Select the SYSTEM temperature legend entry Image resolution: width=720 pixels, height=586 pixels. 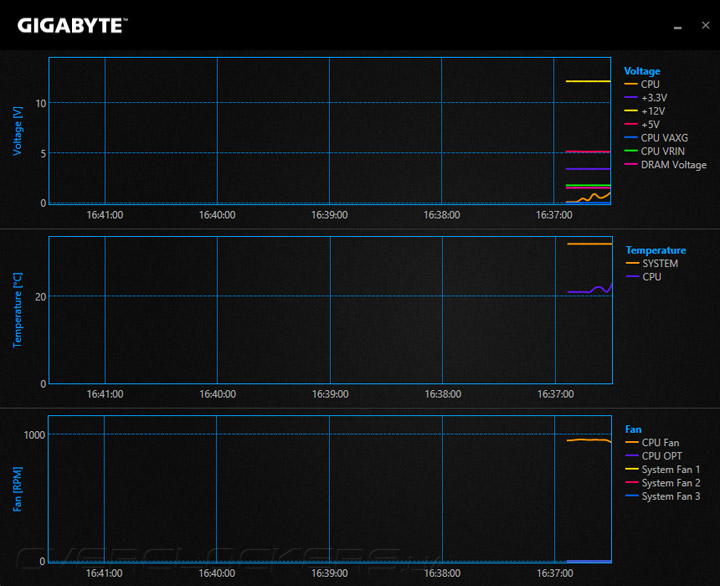(x=652, y=264)
